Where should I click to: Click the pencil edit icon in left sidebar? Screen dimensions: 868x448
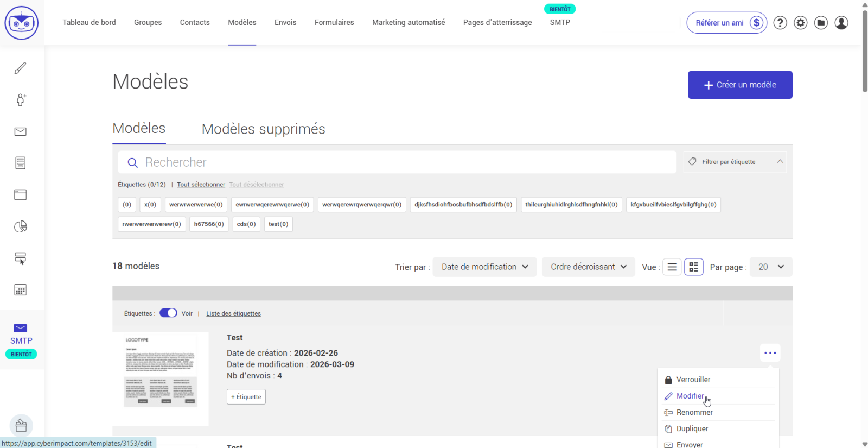point(21,68)
